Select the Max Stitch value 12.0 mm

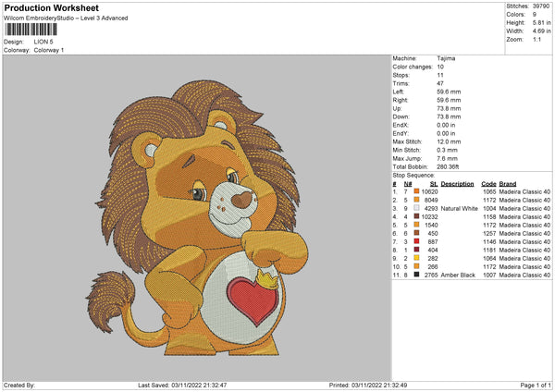tap(449, 141)
